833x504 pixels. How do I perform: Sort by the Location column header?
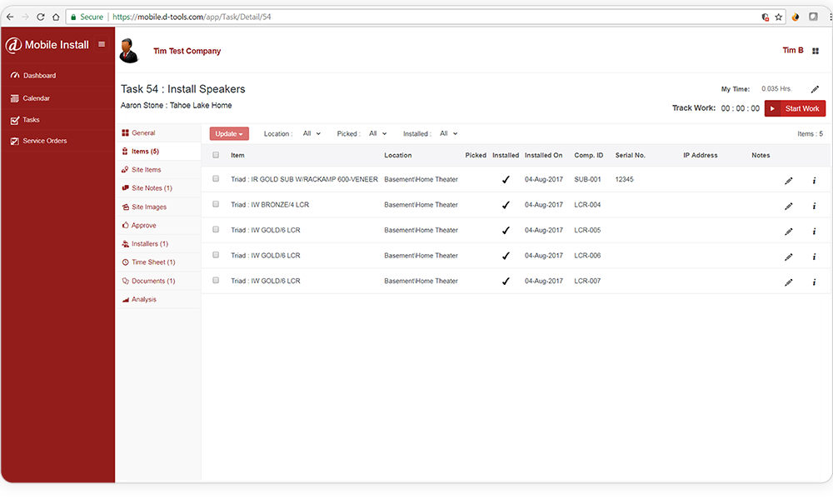point(398,155)
